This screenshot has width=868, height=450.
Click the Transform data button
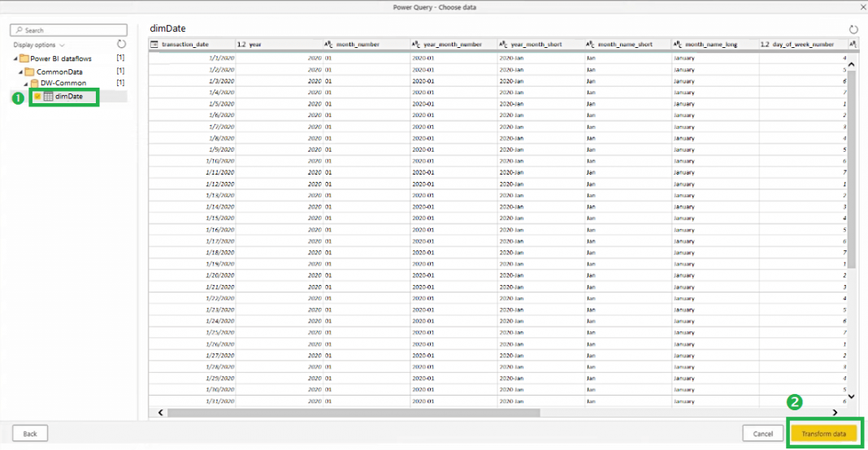824,434
